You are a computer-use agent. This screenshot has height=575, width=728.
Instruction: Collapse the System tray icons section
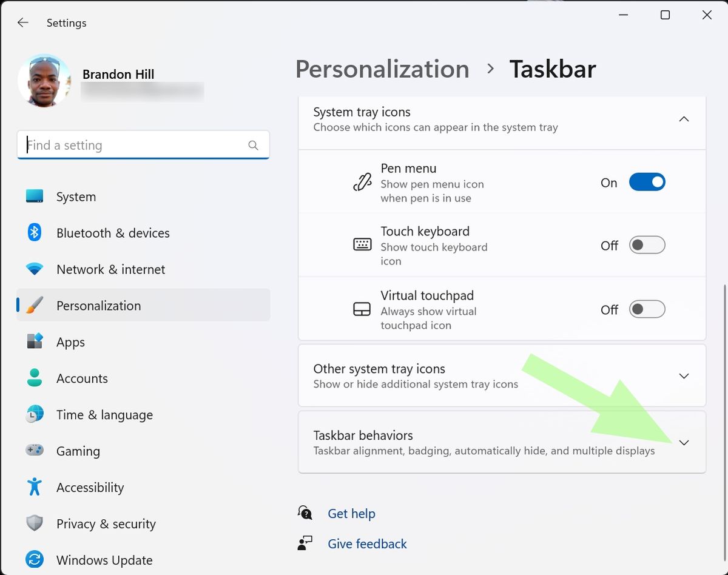coord(684,119)
